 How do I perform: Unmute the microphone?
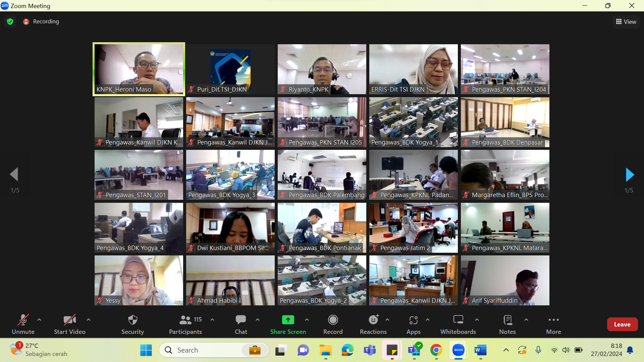coord(23,324)
